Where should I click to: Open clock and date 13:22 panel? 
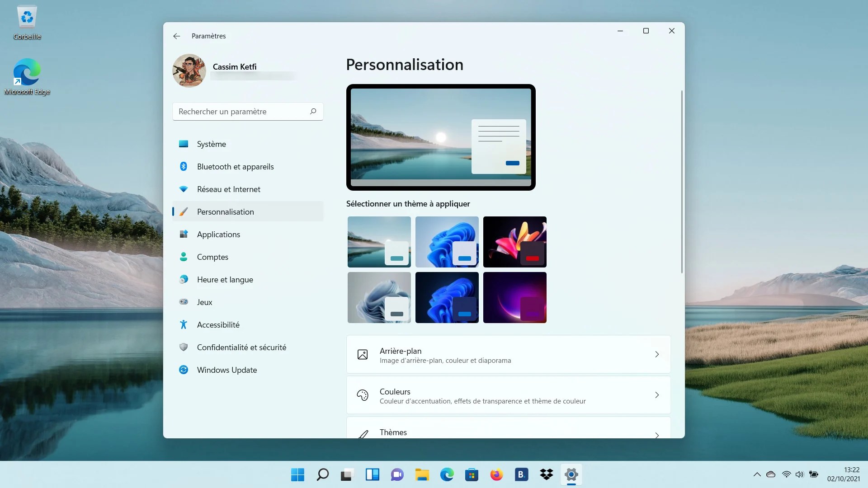coord(843,474)
